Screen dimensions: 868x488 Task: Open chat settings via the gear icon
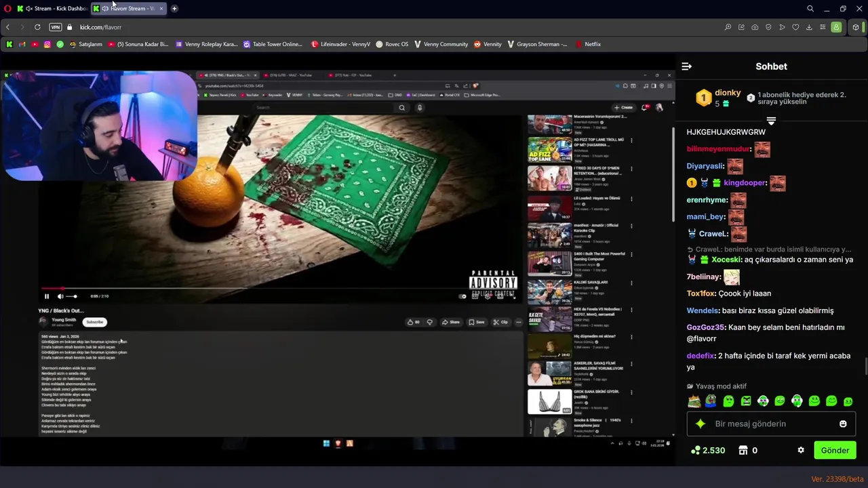tap(801, 450)
